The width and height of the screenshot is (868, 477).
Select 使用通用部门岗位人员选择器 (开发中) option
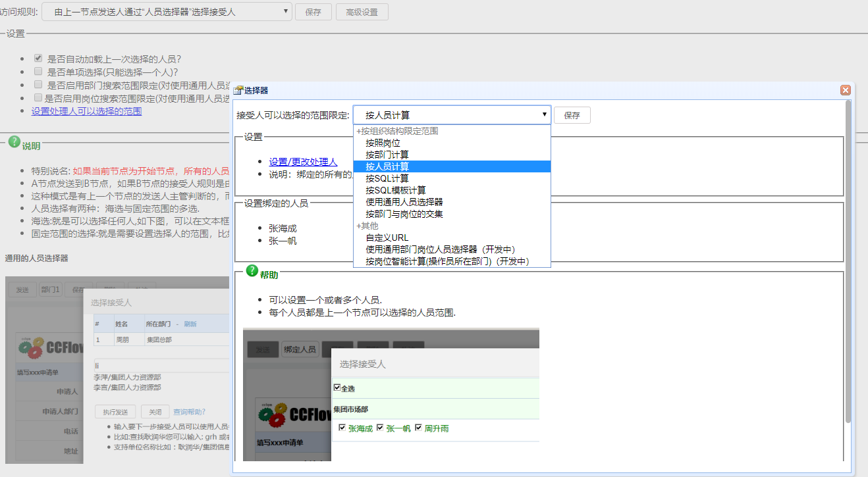[x=452, y=249]
